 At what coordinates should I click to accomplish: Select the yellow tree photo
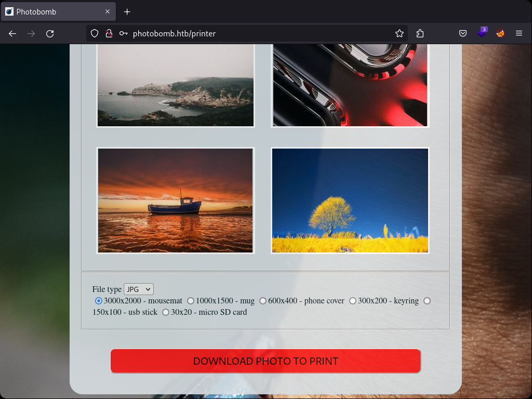tap(350, 201)
